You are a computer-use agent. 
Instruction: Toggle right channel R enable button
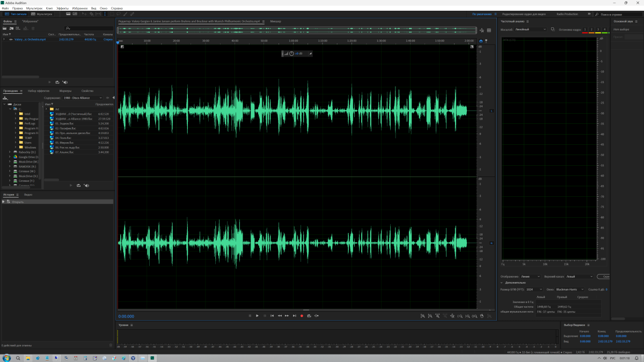click(x=492, y=243)
